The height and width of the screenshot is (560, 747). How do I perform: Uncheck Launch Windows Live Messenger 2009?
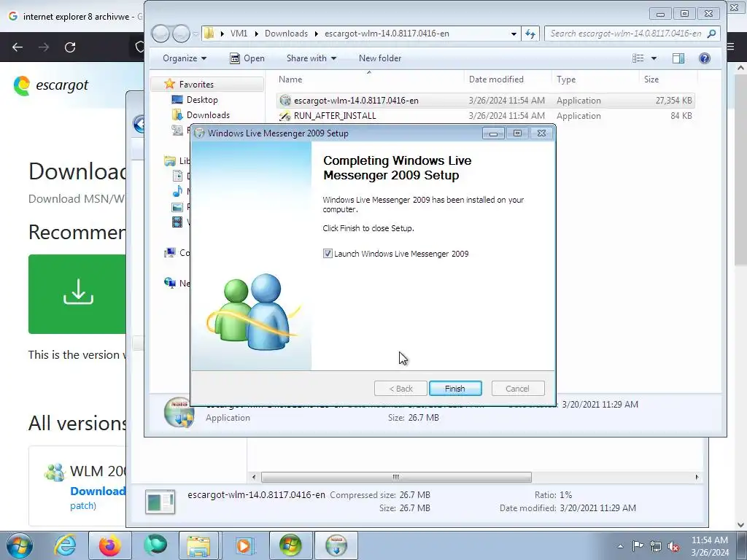[x=328, y=254]
